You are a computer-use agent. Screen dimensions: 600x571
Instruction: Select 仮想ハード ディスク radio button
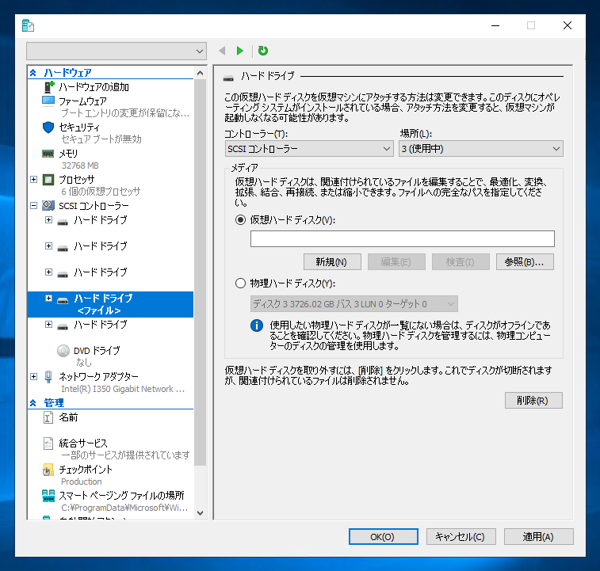pos(240,220)
